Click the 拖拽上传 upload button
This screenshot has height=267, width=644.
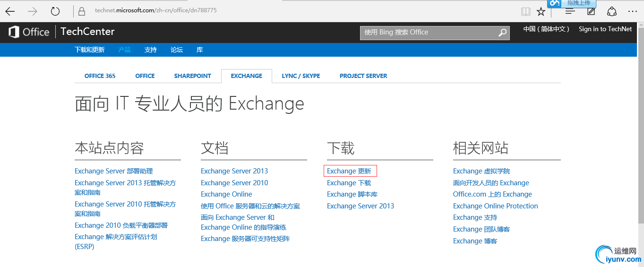click(572, 3)
